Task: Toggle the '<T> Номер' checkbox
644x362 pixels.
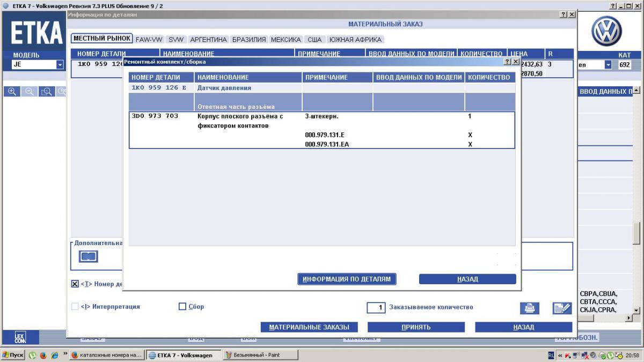Action: point(75,284)
